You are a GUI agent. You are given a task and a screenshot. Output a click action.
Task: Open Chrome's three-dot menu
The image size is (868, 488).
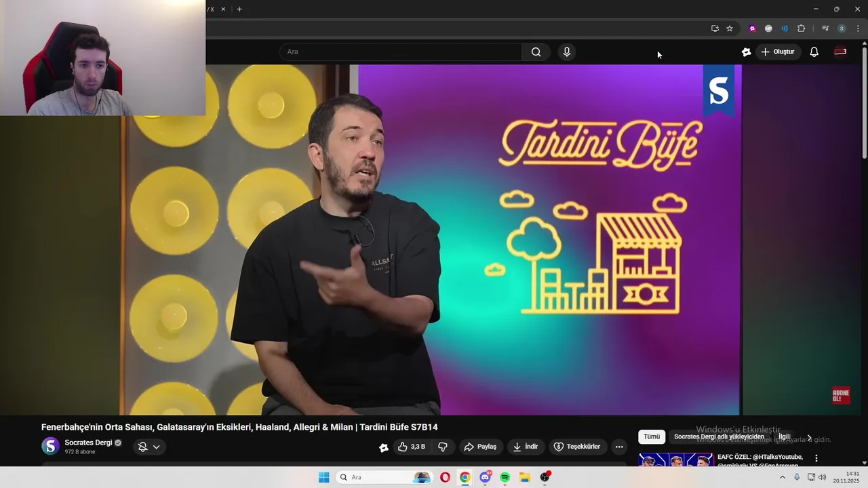point(858,28)
